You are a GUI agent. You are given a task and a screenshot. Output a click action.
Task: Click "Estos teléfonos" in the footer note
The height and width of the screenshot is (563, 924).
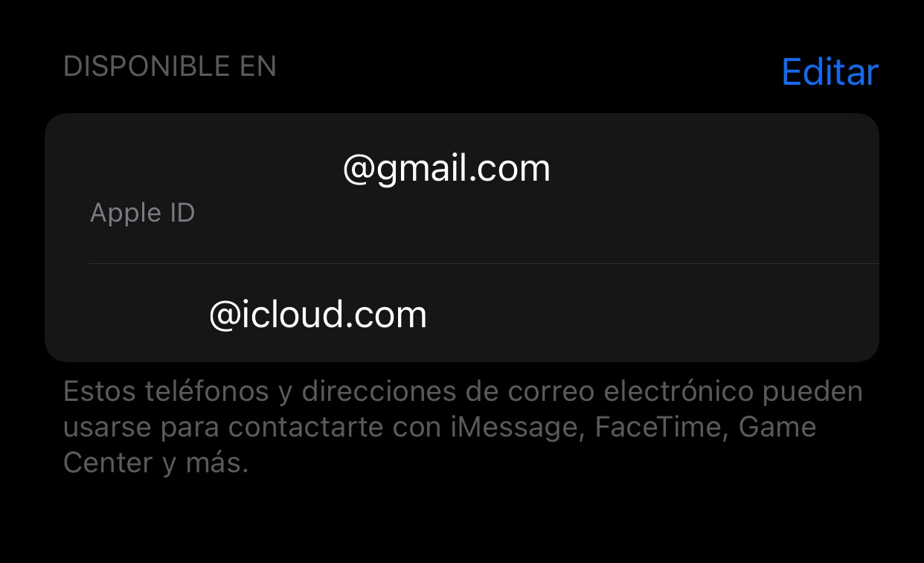pos(166,392)
